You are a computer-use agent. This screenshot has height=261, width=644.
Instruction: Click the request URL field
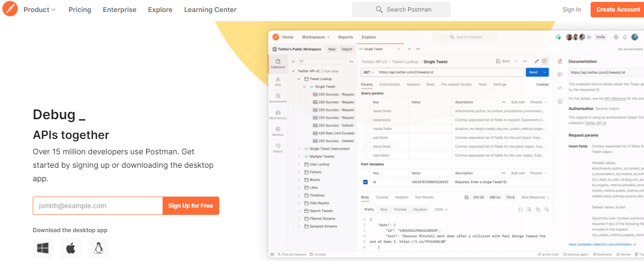pyautogui.click(x=451, y=72)
